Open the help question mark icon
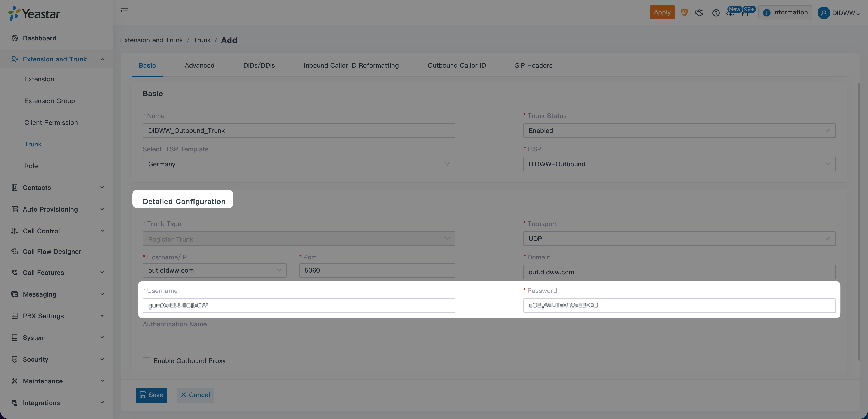 click(x=716, y=13)
